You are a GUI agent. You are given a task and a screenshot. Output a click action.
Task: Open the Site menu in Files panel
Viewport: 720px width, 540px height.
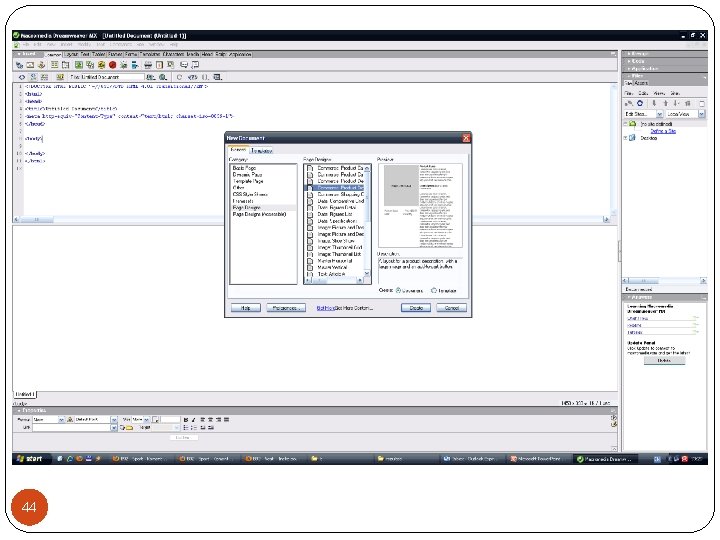(675, 93)
